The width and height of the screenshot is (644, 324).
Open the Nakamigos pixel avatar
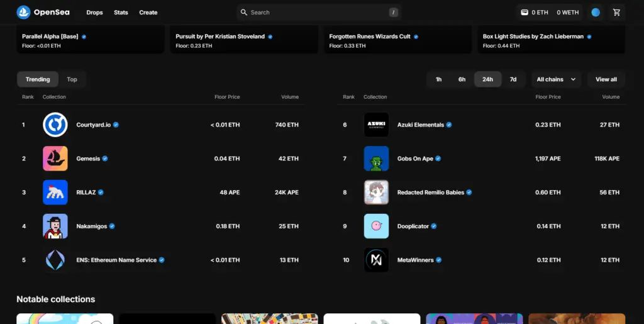click(55, 226)
